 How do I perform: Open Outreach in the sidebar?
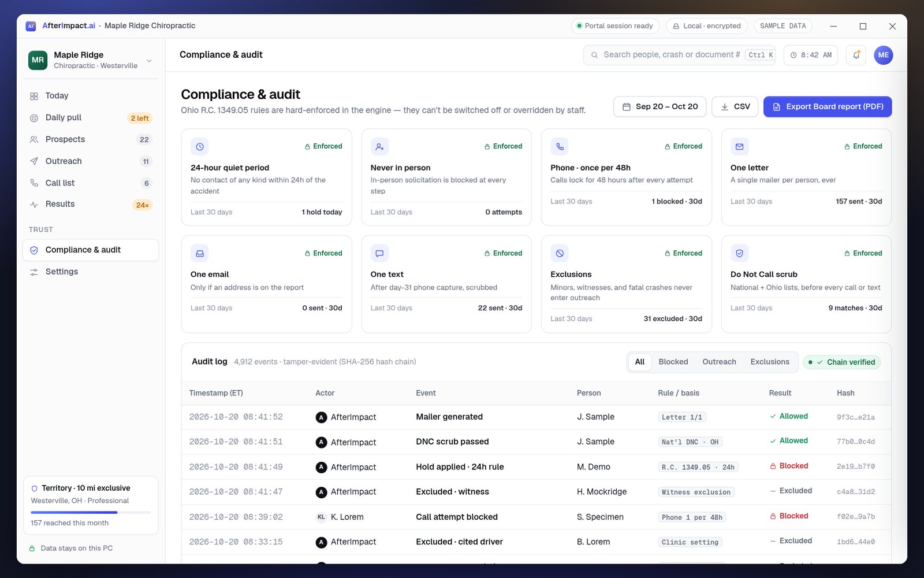tap(91, 161)
